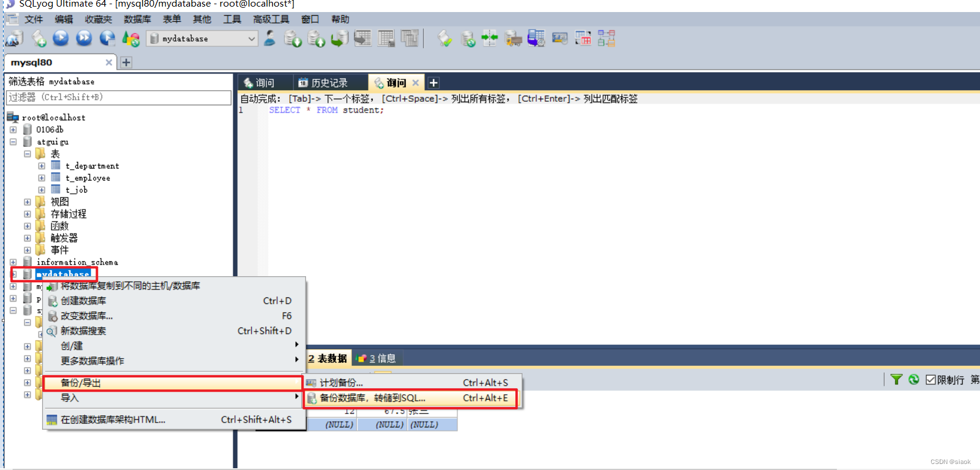The width and height of the screenshot is (980, 470).
Task: Run the query with the single-arrow execute icon
Action: point(61,39)
